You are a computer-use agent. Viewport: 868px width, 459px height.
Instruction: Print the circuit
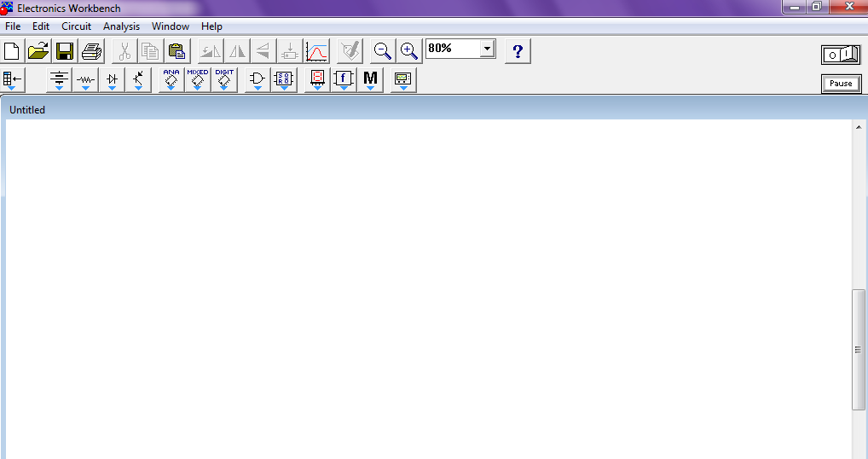point(91,51)
